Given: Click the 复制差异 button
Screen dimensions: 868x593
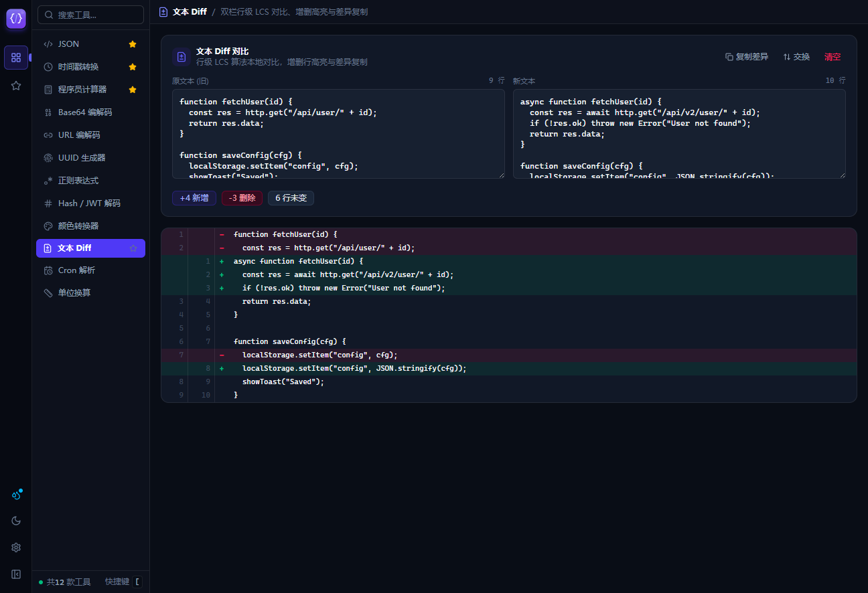Looking at the screenshot, I should (747, 57).
